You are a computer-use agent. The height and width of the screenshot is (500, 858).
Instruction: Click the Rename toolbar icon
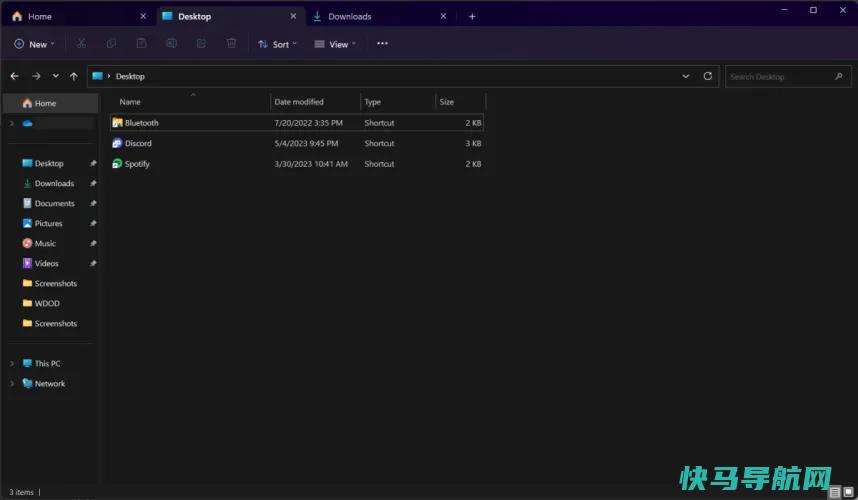pyautogui.click(x=171, y=43)
